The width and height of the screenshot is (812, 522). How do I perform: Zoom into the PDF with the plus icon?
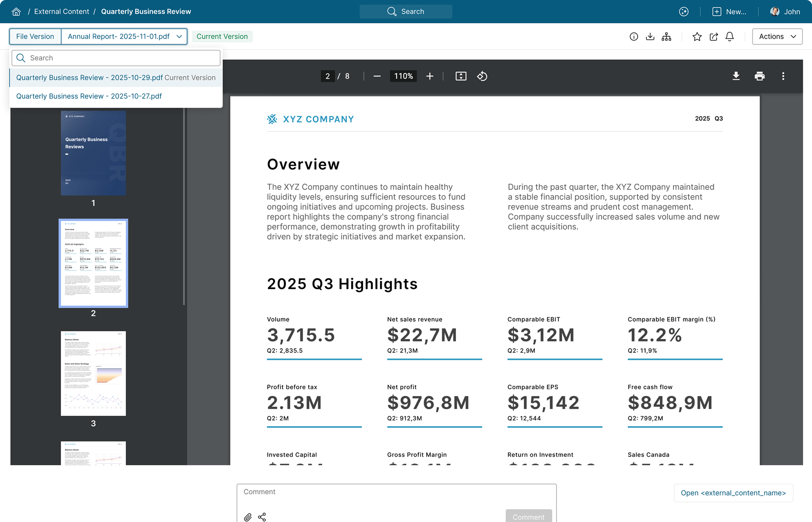click(x=430, y=76)
